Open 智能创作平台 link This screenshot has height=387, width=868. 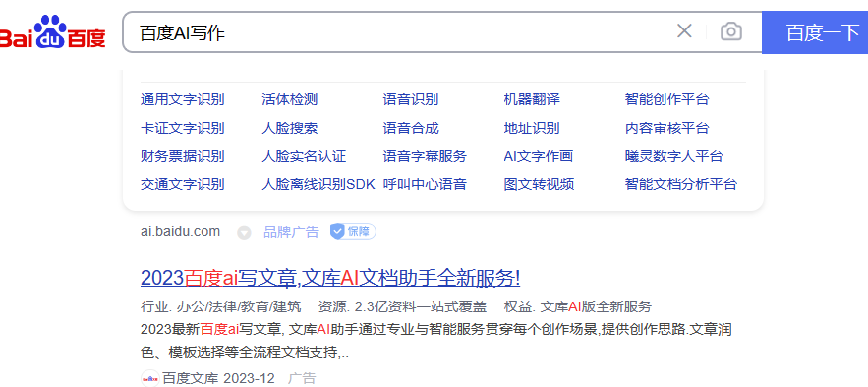coord(667,99)
